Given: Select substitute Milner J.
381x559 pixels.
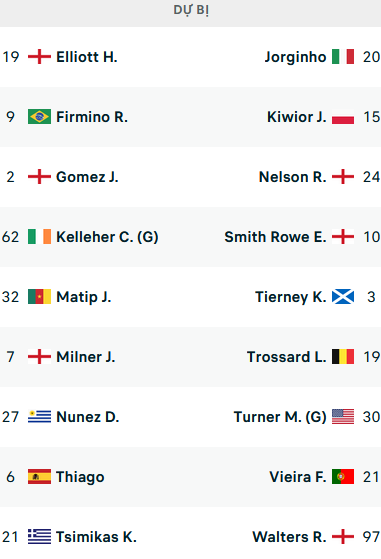Looking at the screenshot, I should tap(86, 357).
